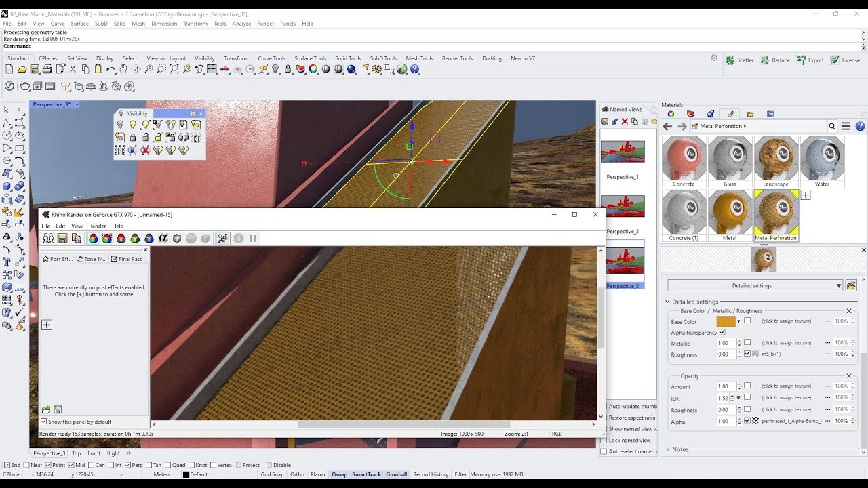This screenshot has height=488, width=868.
Task: Select the Alpha channel icon in render window
Action: point(163,239)
